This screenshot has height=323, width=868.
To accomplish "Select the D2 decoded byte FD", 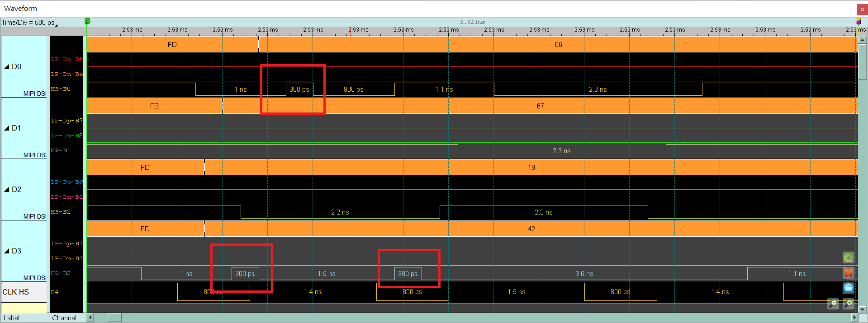I will [x=145, y=168].
